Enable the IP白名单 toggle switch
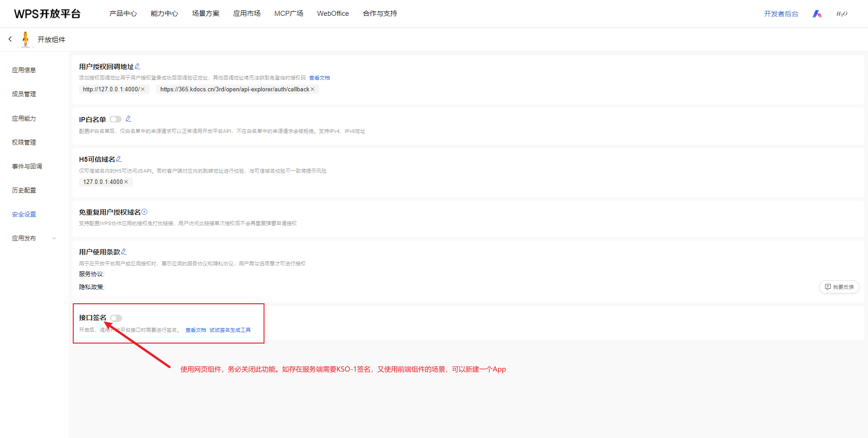The height and width of the screenshot is (438, 868). (x=116, y=119)
